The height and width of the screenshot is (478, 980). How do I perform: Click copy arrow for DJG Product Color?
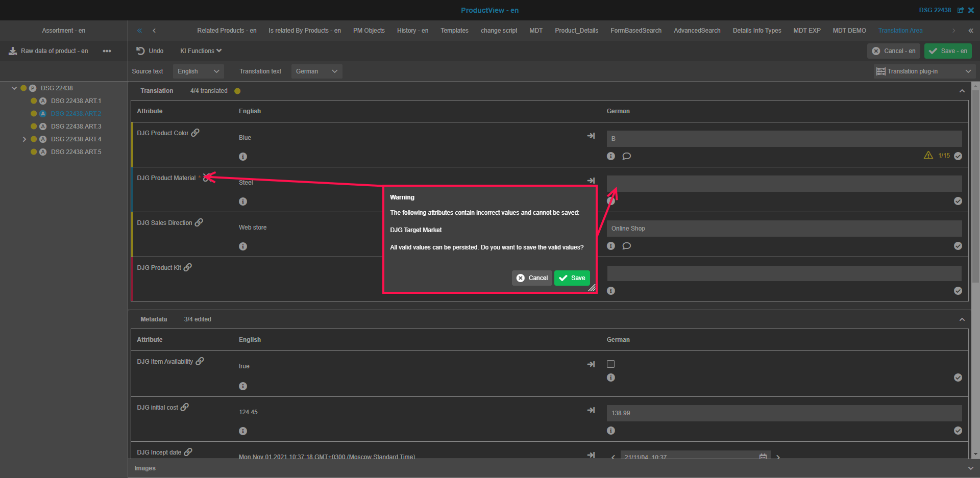tap(591, 136)
